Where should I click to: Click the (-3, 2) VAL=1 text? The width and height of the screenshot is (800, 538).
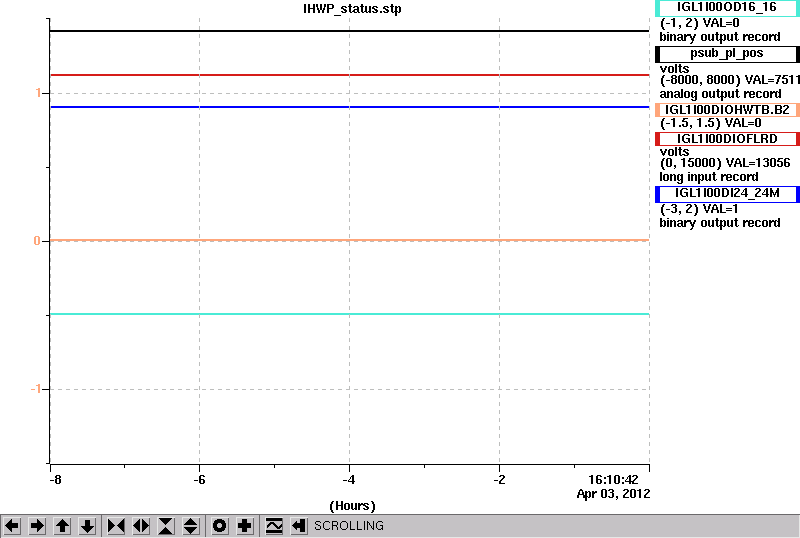pos(699,209)
